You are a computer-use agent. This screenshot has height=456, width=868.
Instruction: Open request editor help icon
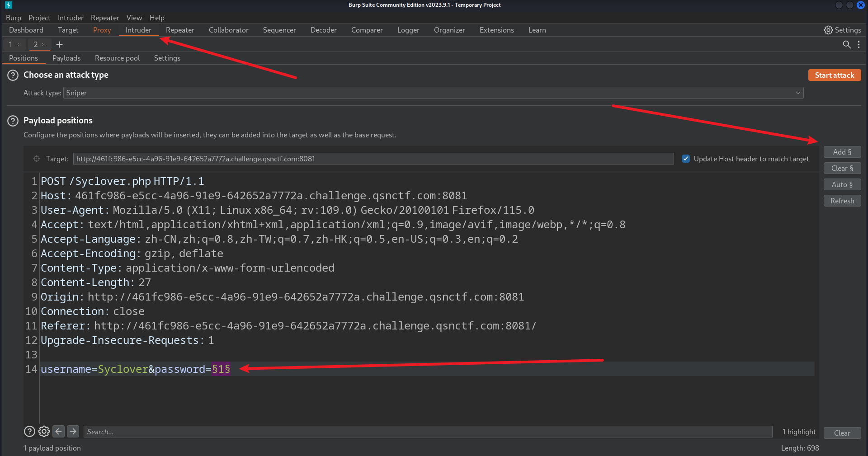29,432
